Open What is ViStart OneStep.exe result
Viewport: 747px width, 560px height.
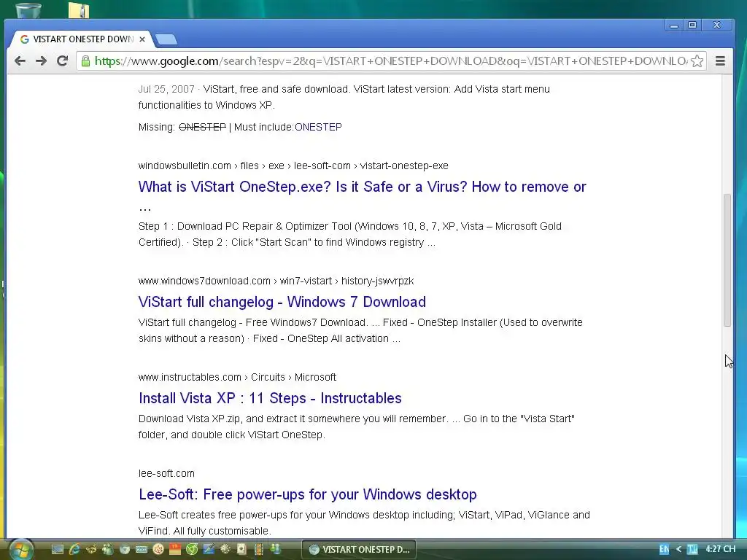coord(362,187)
